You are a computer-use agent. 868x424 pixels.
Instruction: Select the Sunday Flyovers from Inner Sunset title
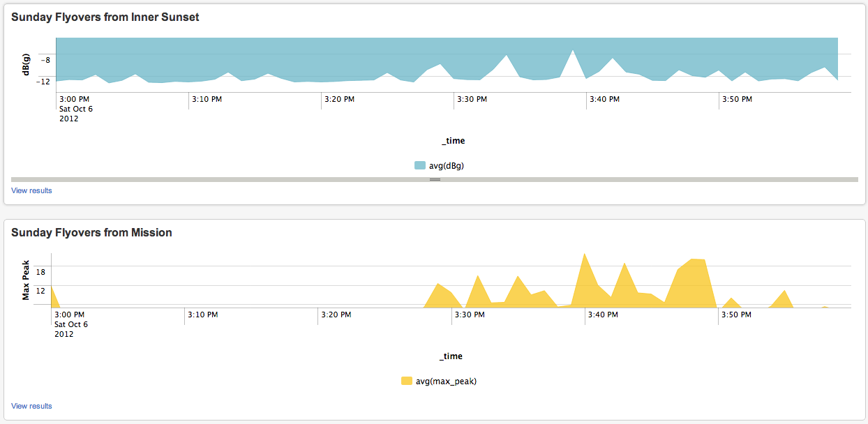point(105,17)
